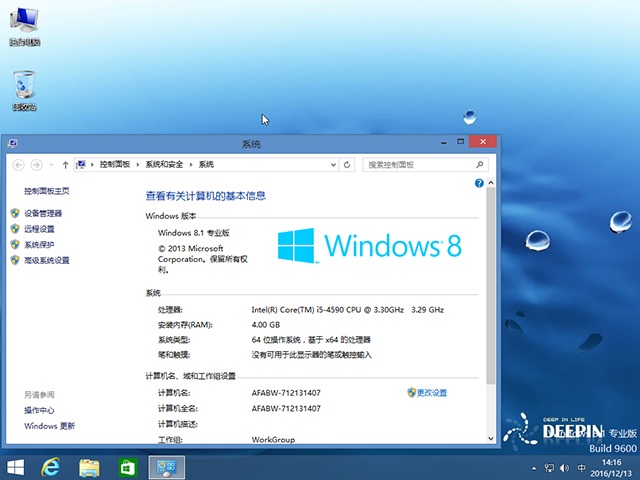Click the WorkGroup value
The image size is (640, 480).
273,440
